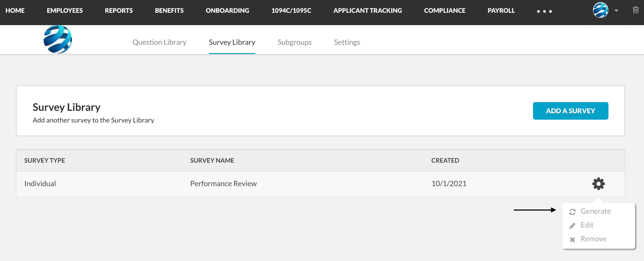Viewport: 644px width, 261px height.
Task: Click the Performance Review survey name
Action: pos(223,184)
